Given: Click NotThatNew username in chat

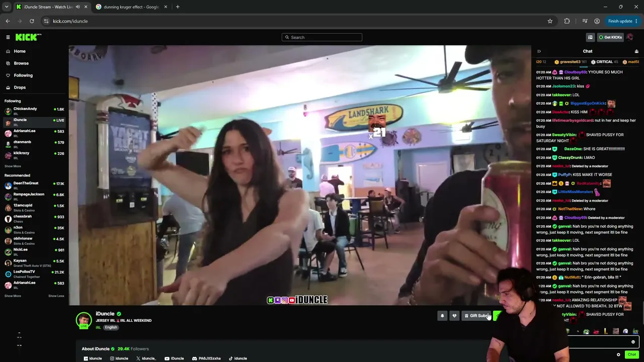Looking at the screenshot, I should 569,209.
